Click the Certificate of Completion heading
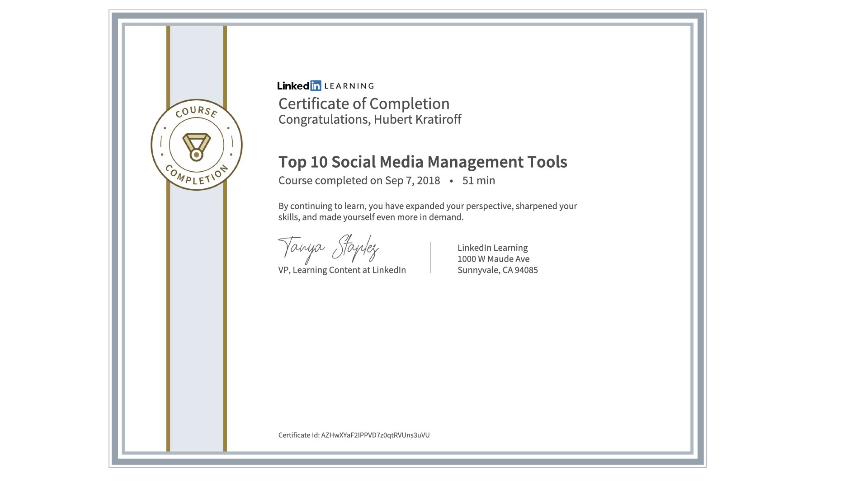Image resolution: width=868 pixels, height=488 pixels. point(363,104)
